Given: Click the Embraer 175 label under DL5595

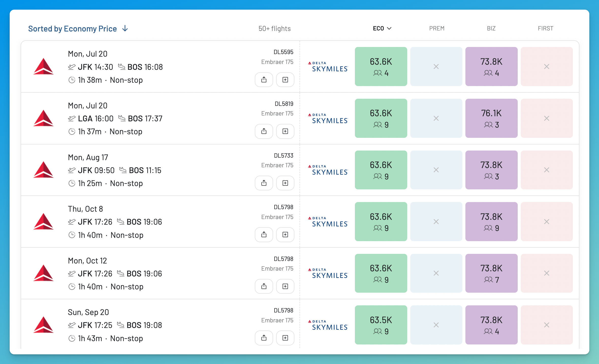Looking at the screenshot, I should tap(277, 62).
